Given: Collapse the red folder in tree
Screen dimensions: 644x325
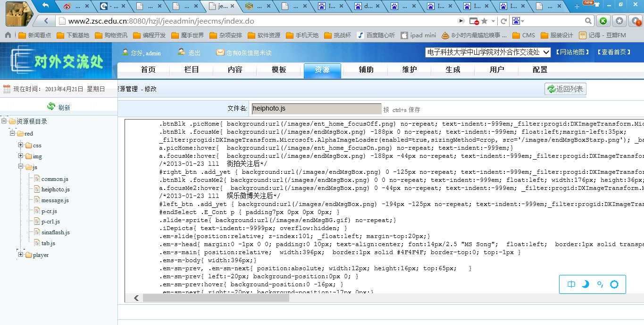Looking at the screenshot, I should (x=12, y=134).
